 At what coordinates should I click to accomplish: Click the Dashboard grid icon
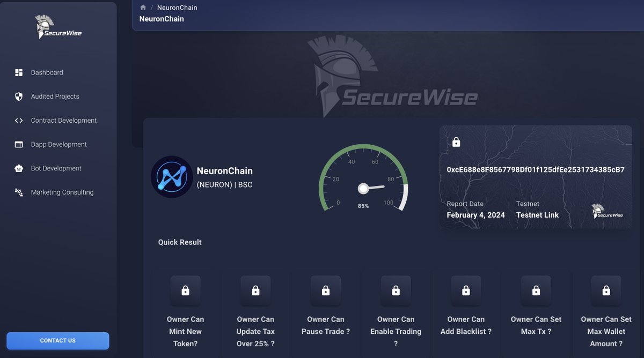point(19,72)
